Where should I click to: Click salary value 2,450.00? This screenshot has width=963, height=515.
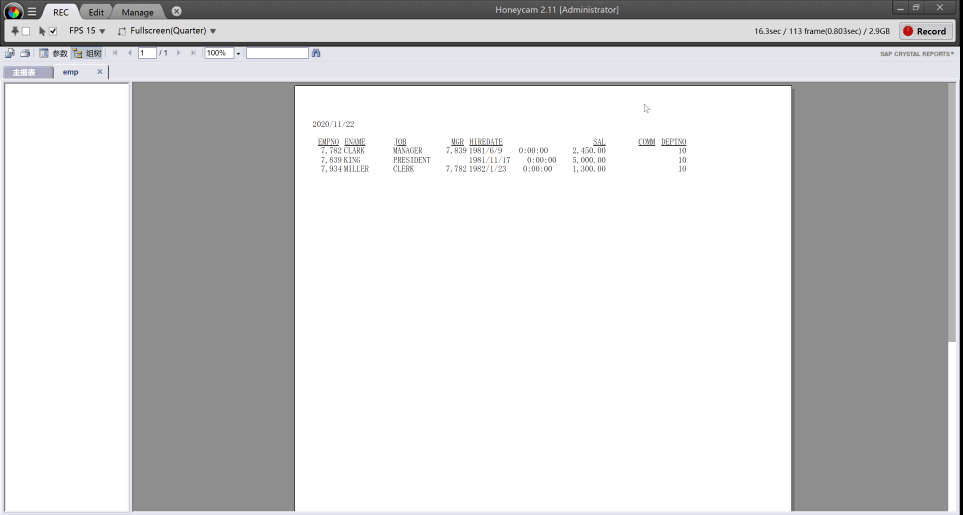(x=589, y=150)
